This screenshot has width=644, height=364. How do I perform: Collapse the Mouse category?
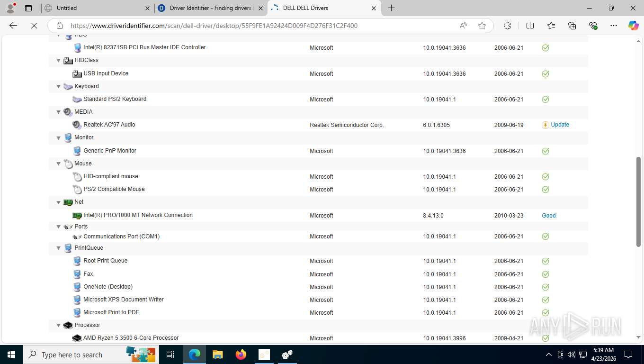(59, 164)
